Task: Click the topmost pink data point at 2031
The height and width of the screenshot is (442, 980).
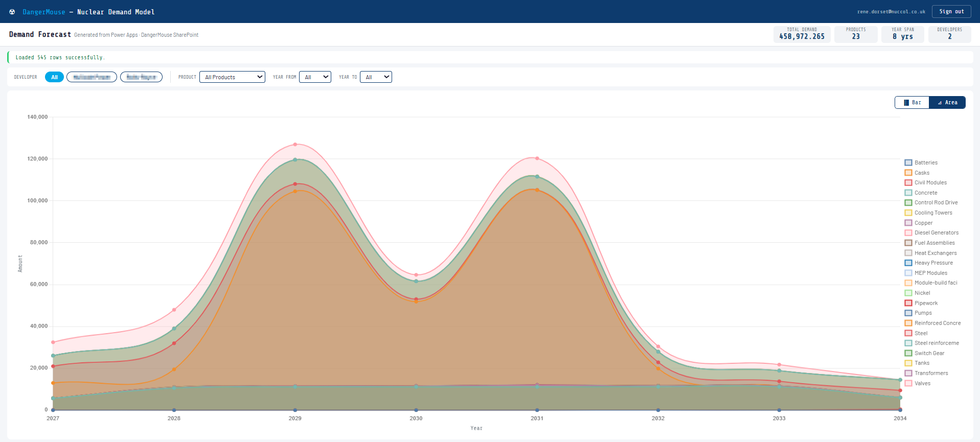Action: pyautogui.click(x=537, y=158)
